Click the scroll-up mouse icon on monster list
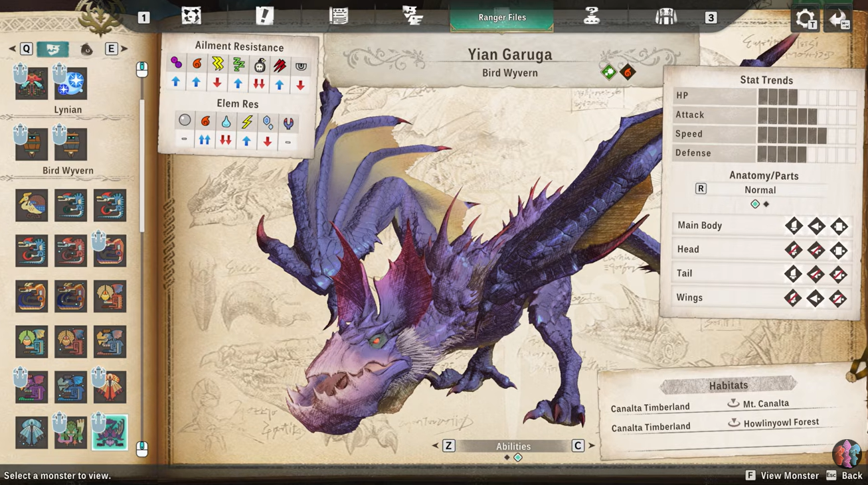The height and width of the screenshot is (485, 868). coord(141,69)
